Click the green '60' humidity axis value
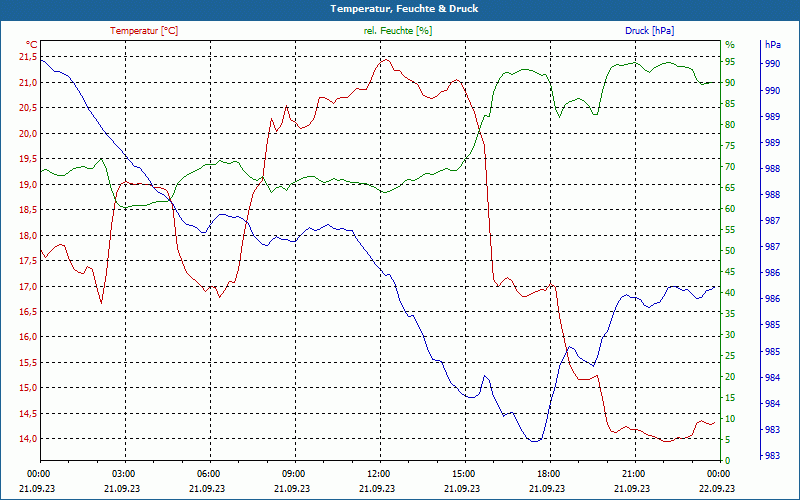This screenshot has height=500, width=800. pos(730,209)
